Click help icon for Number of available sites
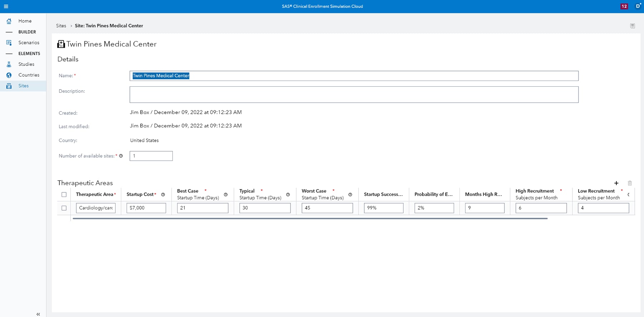The image size is (644, 317). pos(121,156)
